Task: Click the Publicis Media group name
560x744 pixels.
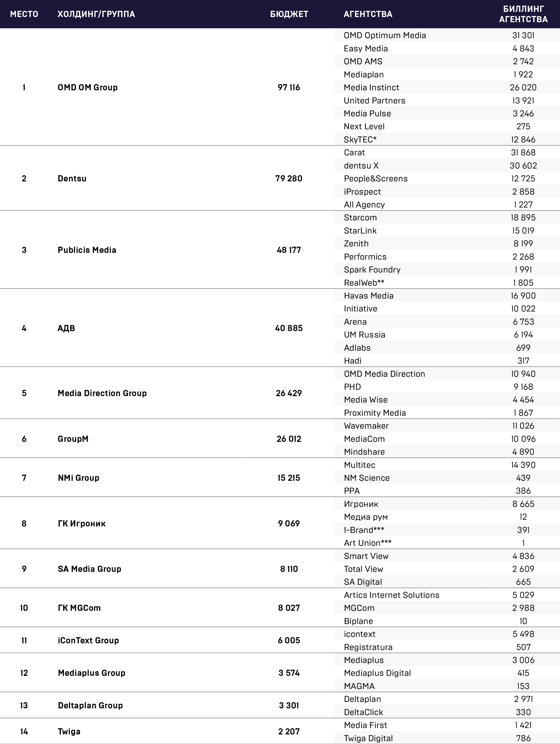Action: 87,250
